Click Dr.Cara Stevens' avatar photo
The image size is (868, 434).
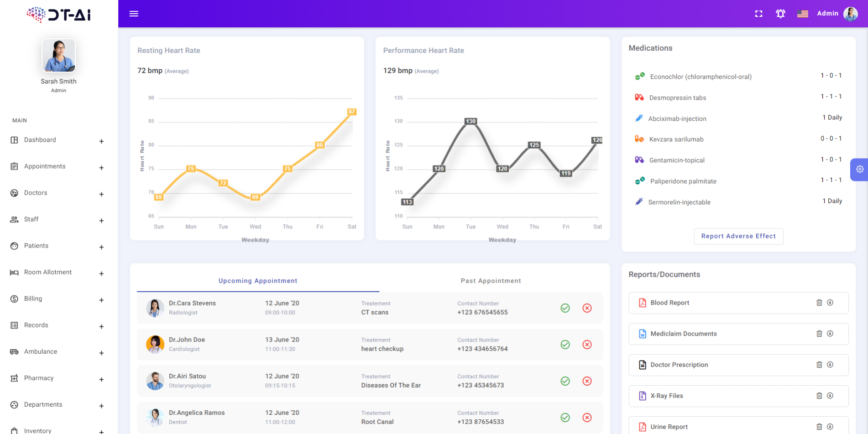155,308
